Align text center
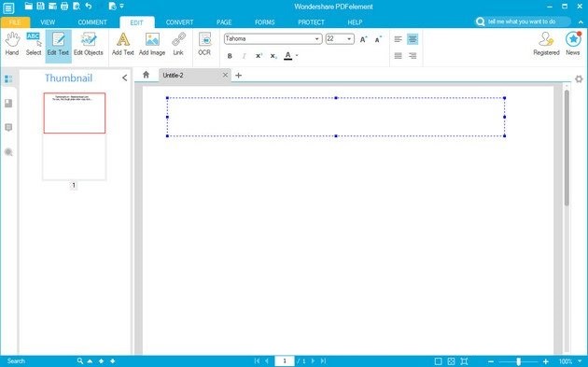The height and width of the screenshot is (367, 588). [413, 39]
